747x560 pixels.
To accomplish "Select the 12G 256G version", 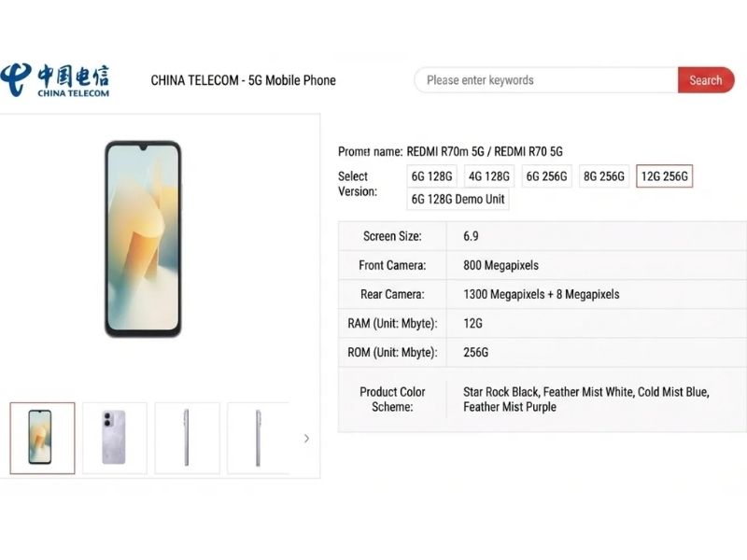I will [663, 175].
